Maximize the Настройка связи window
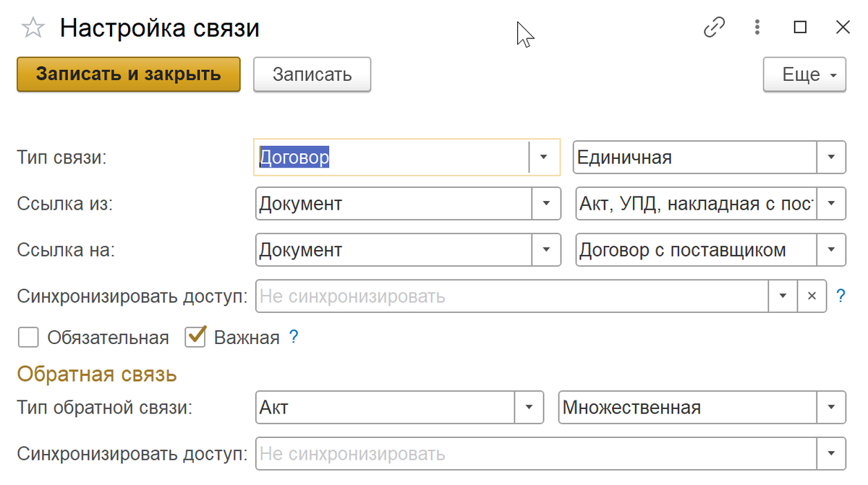 tap(800, 28)
